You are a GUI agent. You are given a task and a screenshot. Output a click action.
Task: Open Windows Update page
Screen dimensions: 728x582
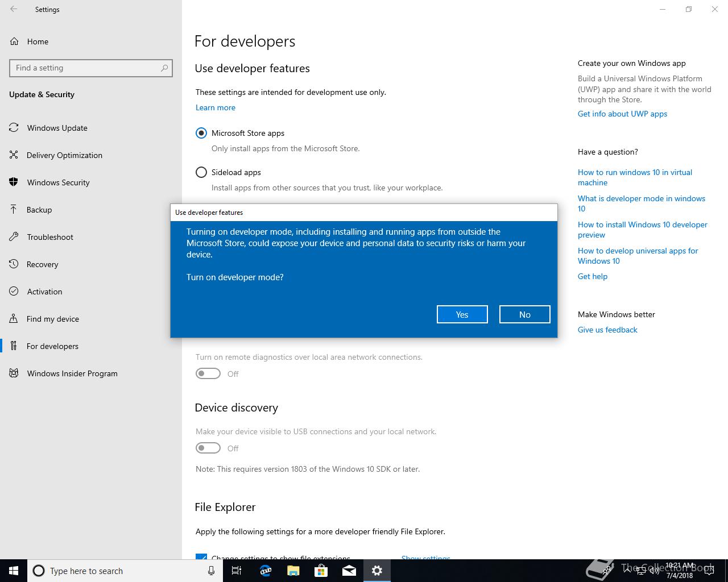[x=57, y=128]
